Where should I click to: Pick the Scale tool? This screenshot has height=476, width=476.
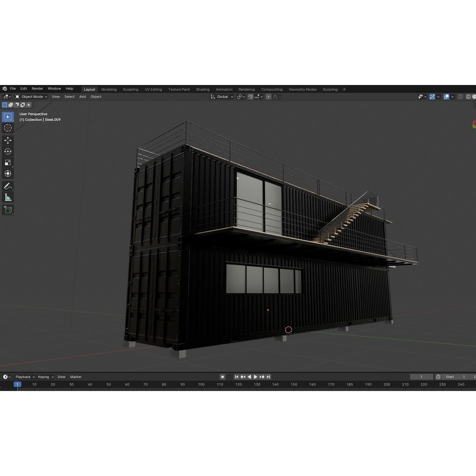tap(8, 162)
